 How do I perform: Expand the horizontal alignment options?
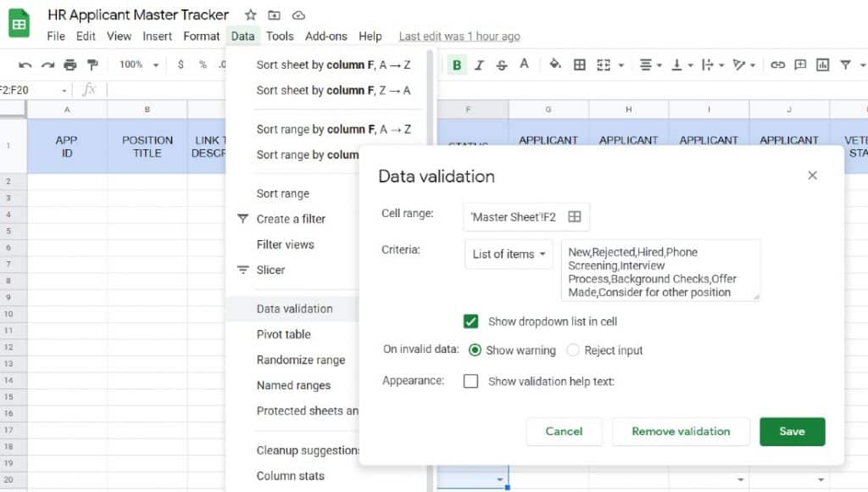pyautogui.click(x=658, y=64)
